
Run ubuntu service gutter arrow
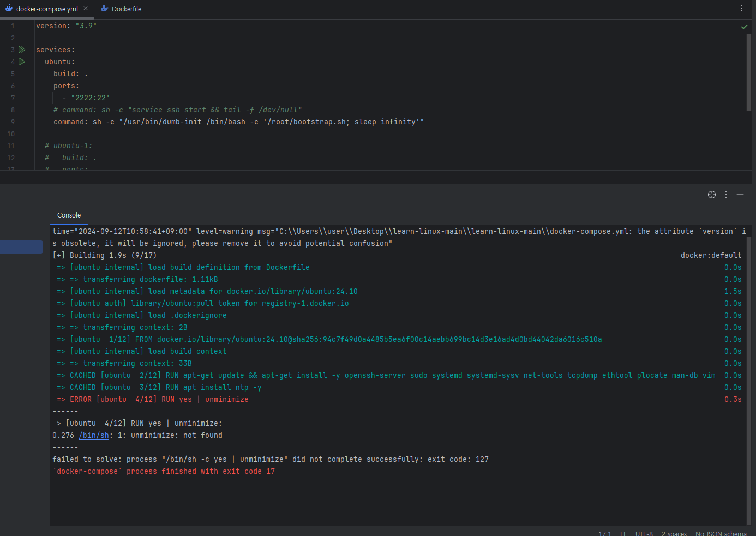22,62
